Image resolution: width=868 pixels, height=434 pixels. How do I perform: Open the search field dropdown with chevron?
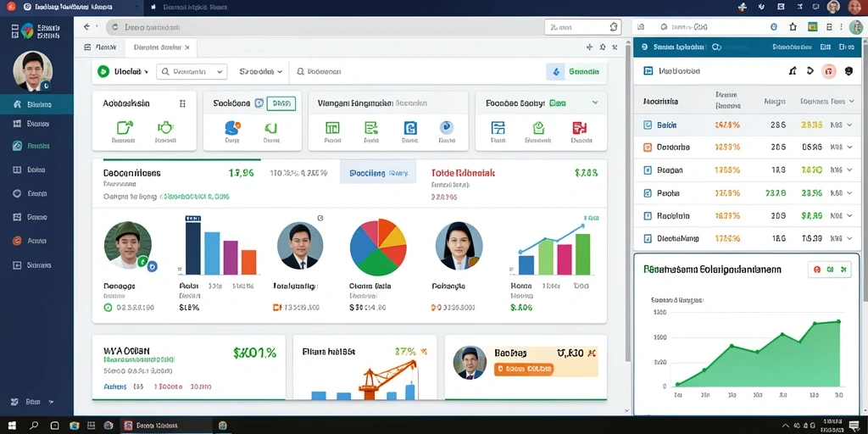192,71
